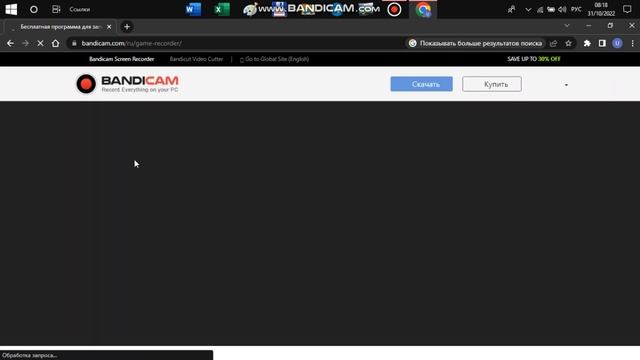
Task: Open Task View in the taskbar
Action: point(56,9)
